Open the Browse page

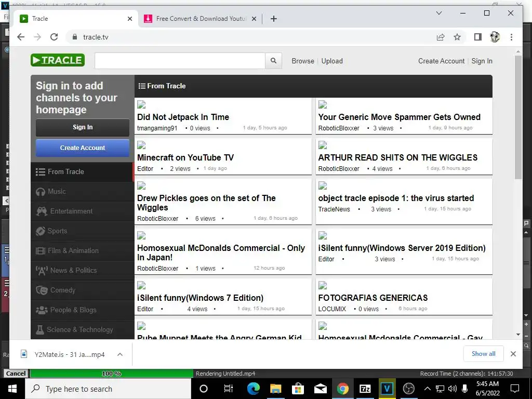[303, 61]
